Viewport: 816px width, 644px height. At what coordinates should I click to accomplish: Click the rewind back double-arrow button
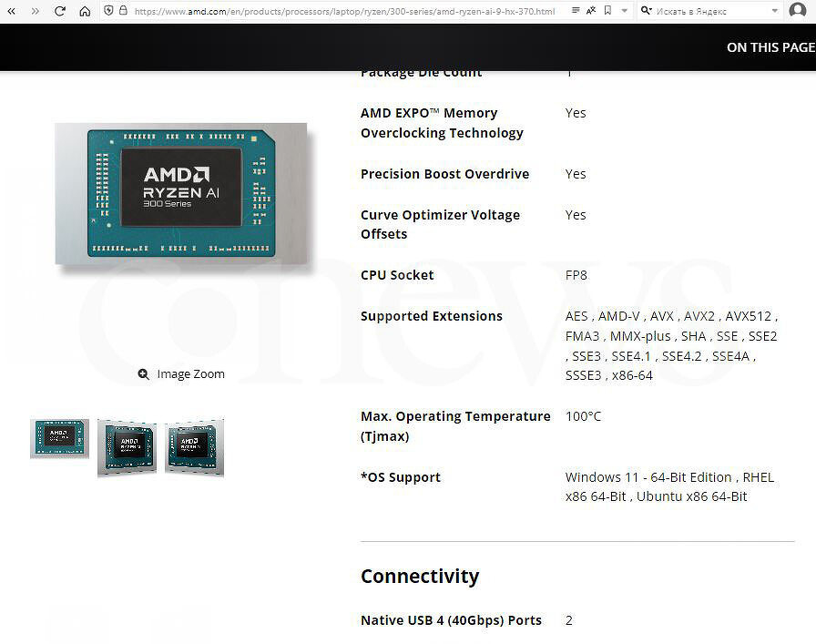click(x=11, y=10)
